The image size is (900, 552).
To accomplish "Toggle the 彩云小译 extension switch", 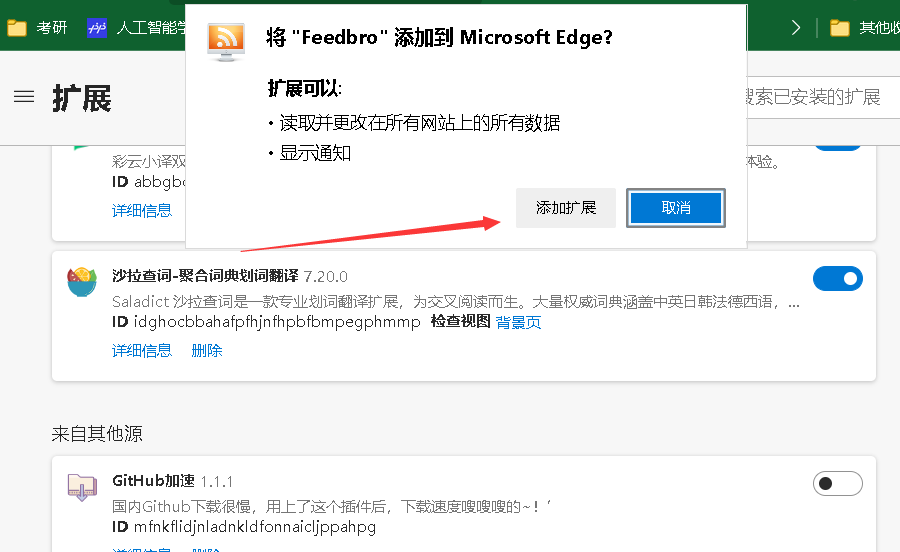I will [837, 147].
